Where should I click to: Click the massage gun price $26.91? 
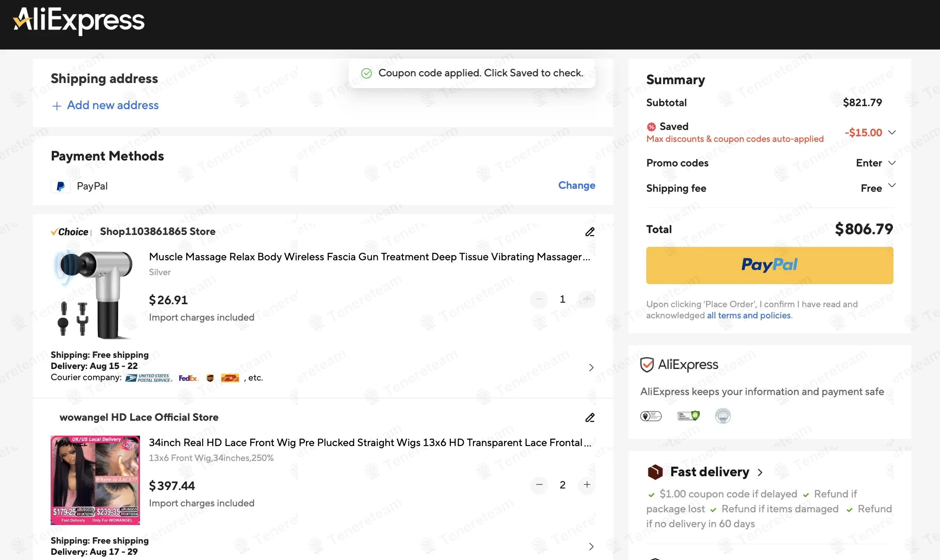[168, 300]
